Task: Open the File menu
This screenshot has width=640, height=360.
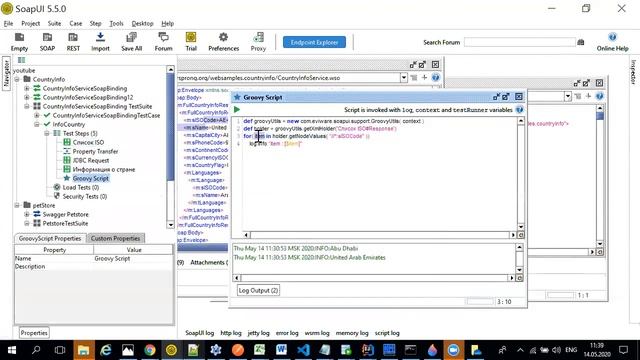Action: tap(8, 23)
